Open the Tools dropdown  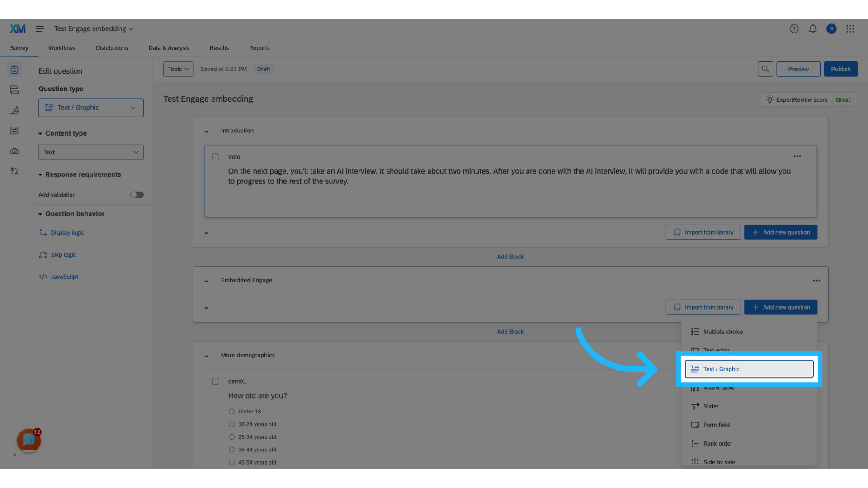tap(178, 69)
